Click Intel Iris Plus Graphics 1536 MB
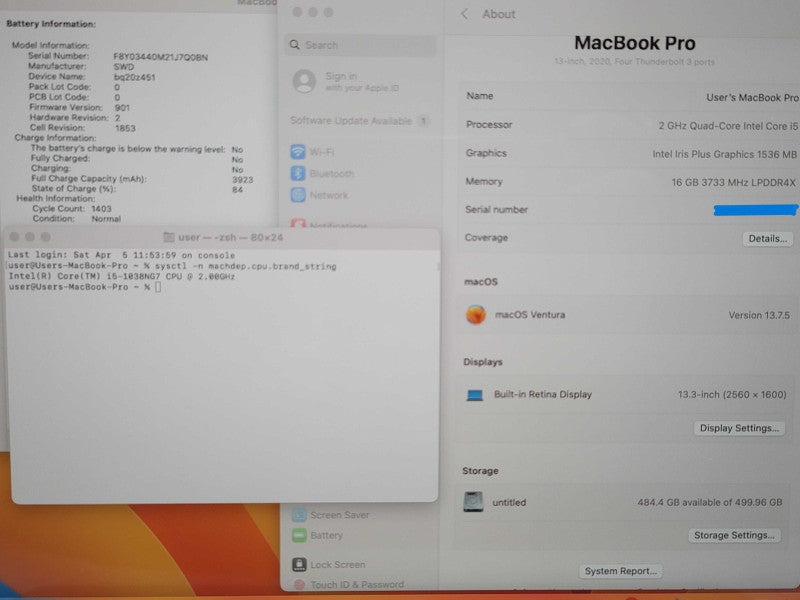 (x=724, y=154)
